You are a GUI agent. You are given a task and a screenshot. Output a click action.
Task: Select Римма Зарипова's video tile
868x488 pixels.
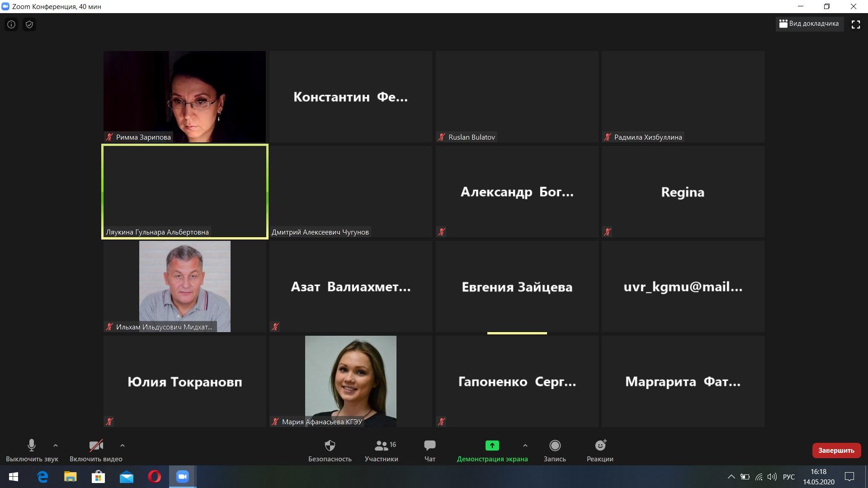pos(184,97)
